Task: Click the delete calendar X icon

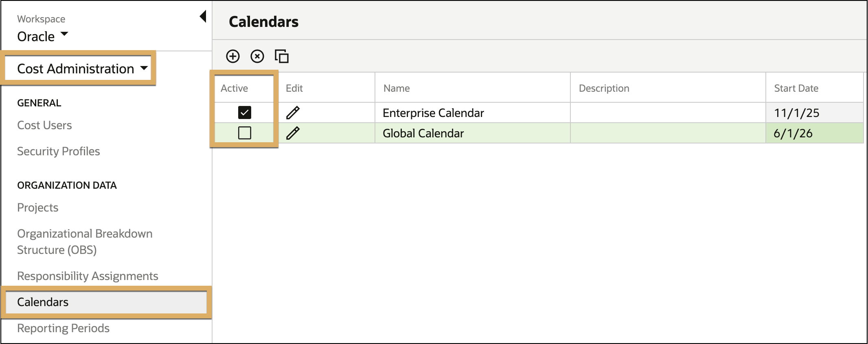Action: [x=257, y=56]
